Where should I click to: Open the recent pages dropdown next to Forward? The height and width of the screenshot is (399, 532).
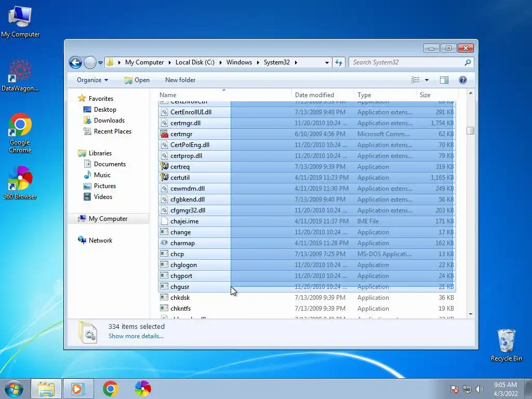point(100,63)
